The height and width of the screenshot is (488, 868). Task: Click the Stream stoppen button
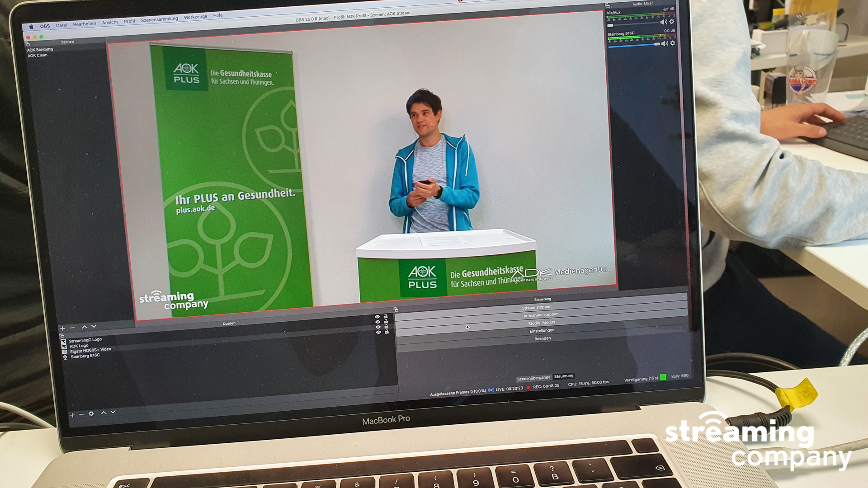[x=541, y=307]
